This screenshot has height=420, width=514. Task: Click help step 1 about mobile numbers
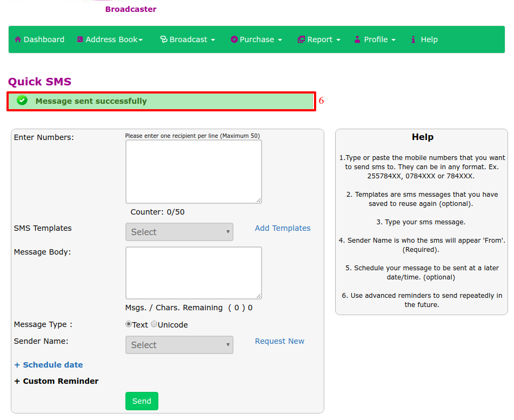(x=422, y=167)
